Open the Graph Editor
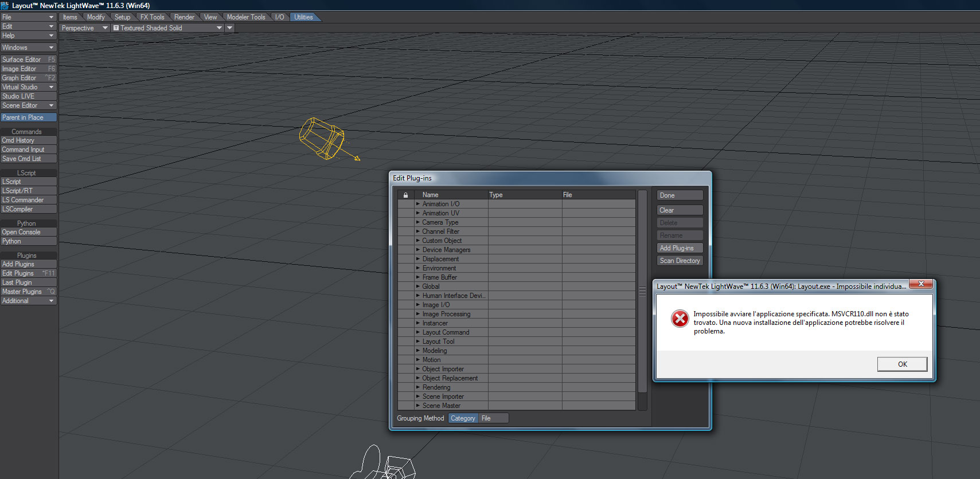The width and height of the screenshot is (980, 479). click(29, 78)
